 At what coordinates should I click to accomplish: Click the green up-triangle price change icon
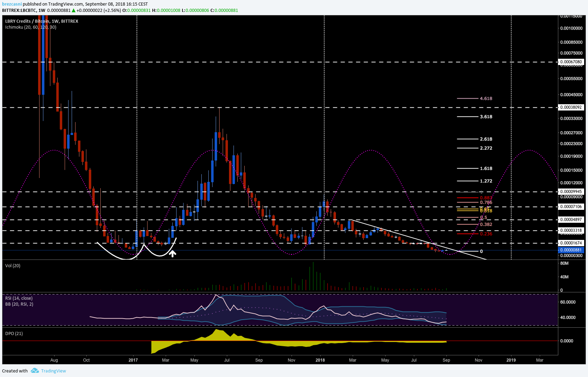coord(74,10)
